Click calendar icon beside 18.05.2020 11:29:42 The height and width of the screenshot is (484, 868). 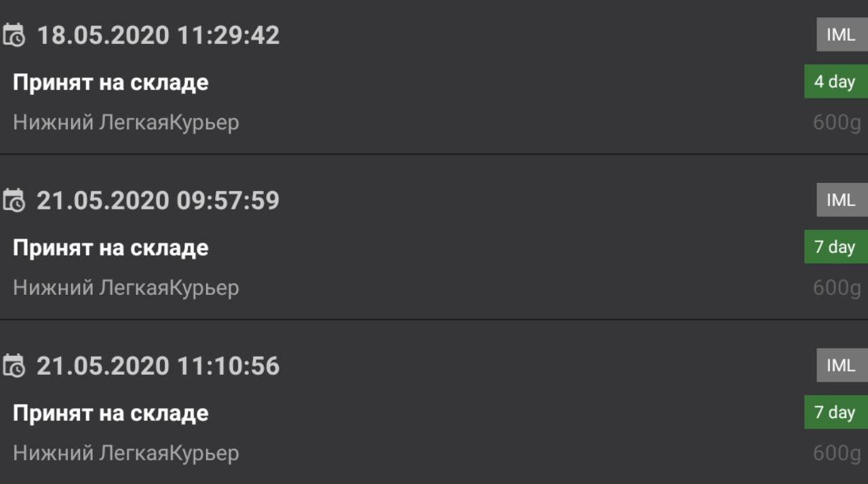click(14, 35)
